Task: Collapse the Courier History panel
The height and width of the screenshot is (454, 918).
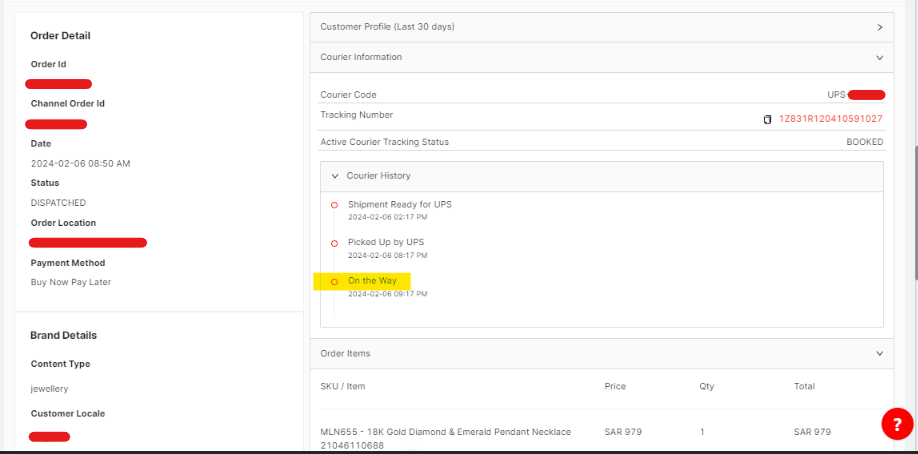Action: [x=334, y=176]
